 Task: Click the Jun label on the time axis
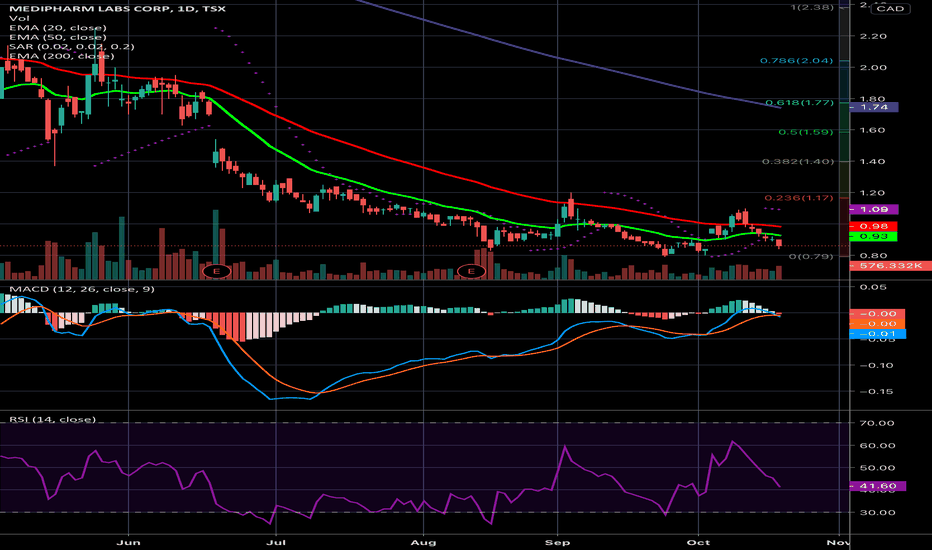[x=128, y=542]
